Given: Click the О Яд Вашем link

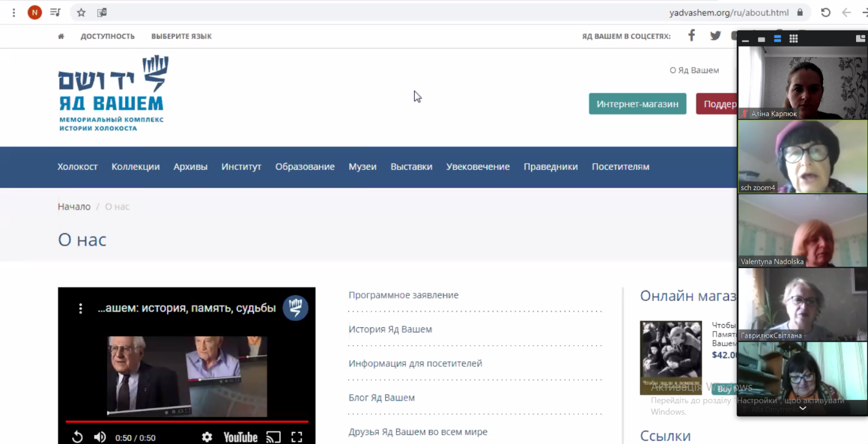Looking at the screenshot, I should pos(694,70).
